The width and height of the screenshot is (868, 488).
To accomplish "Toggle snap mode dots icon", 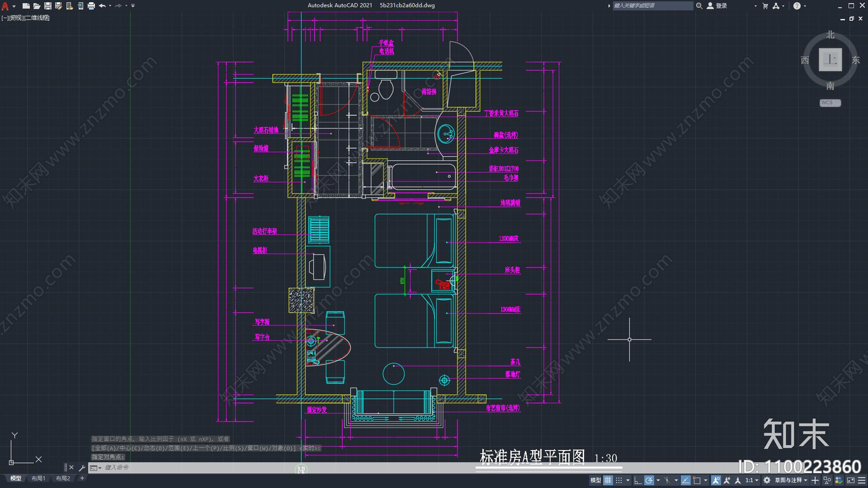I will click(x=619, y=480).
